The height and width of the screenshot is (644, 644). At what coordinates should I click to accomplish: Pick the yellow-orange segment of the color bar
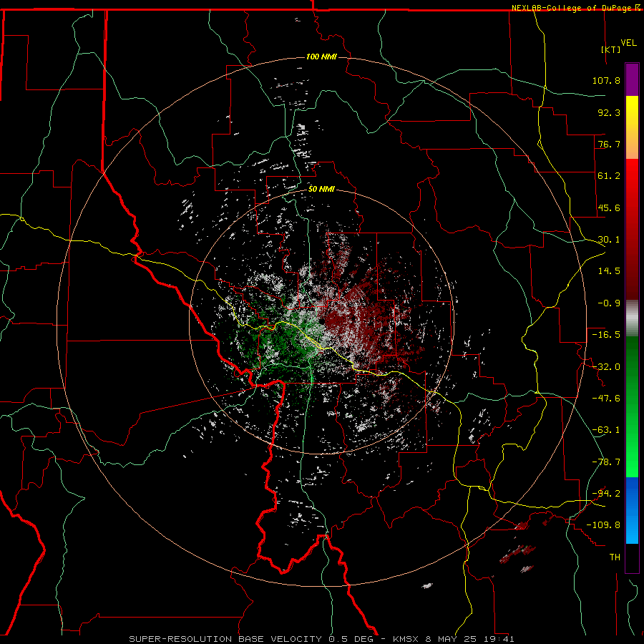[x=632, y=127]
